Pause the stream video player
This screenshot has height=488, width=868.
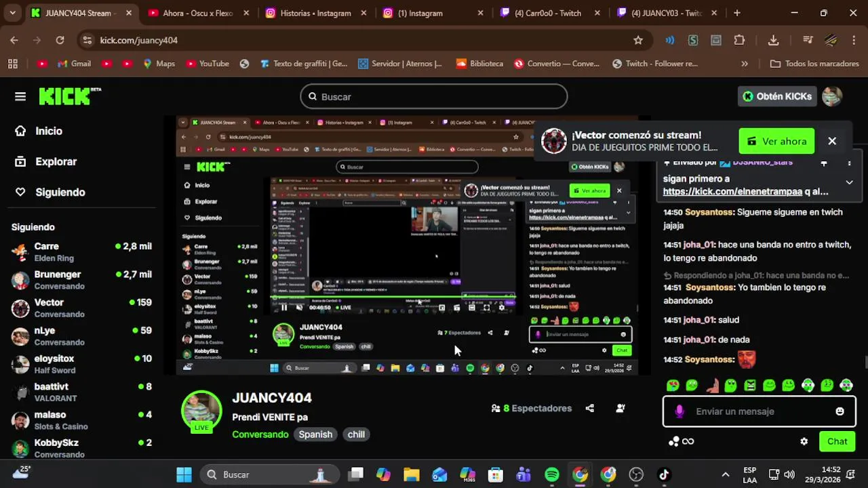283,308
